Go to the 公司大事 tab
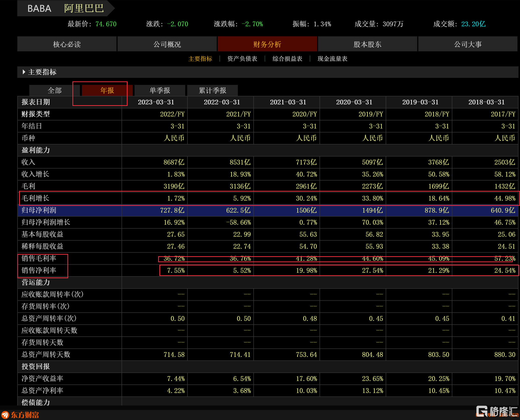Viewport: 520px width, 420px height. coord(468,44)
